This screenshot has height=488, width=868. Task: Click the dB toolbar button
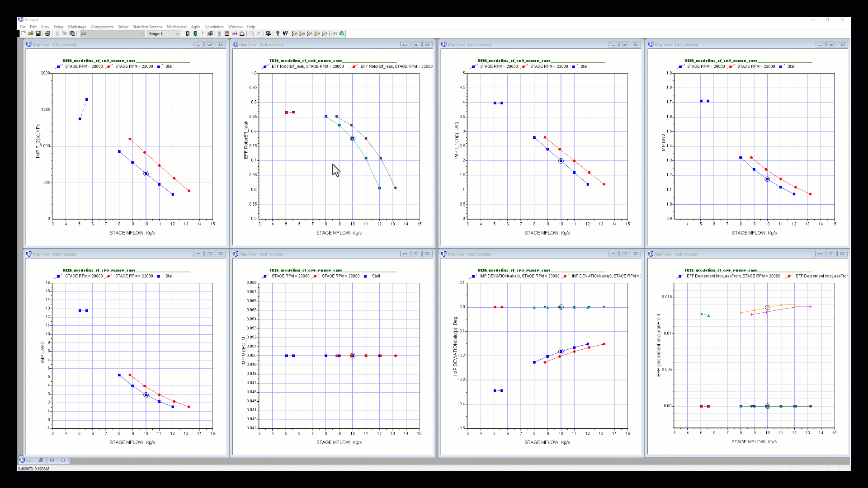[x=334, y=33]
